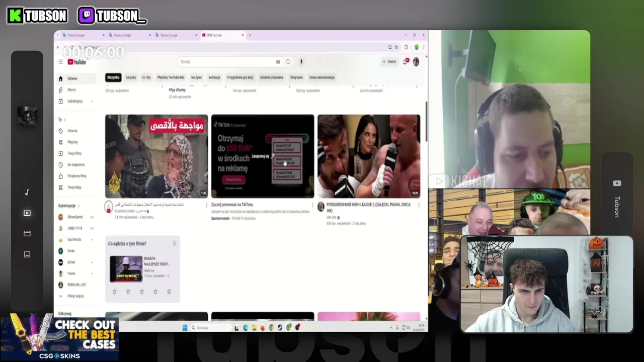The width and height of the screenshot is (644, 362).
Task: Open the Windows Start button
Action: 185,328
